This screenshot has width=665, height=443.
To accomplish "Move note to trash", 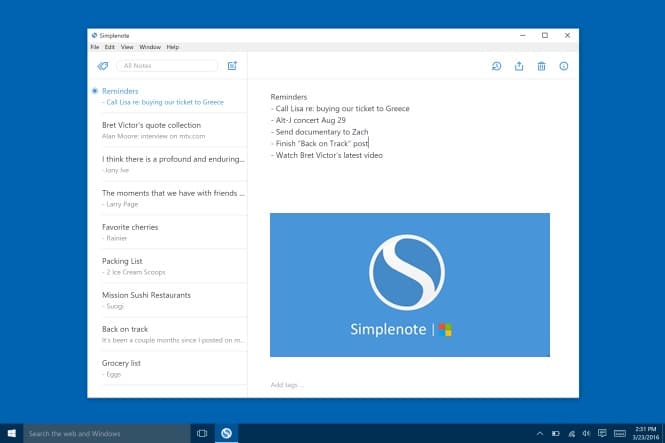I will pos(541,66).
